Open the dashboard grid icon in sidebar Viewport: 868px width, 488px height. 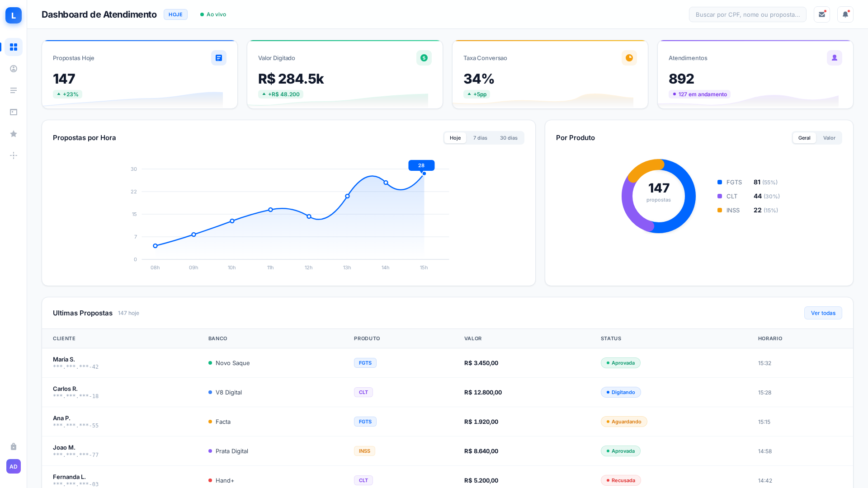click(x=14, y=47)
